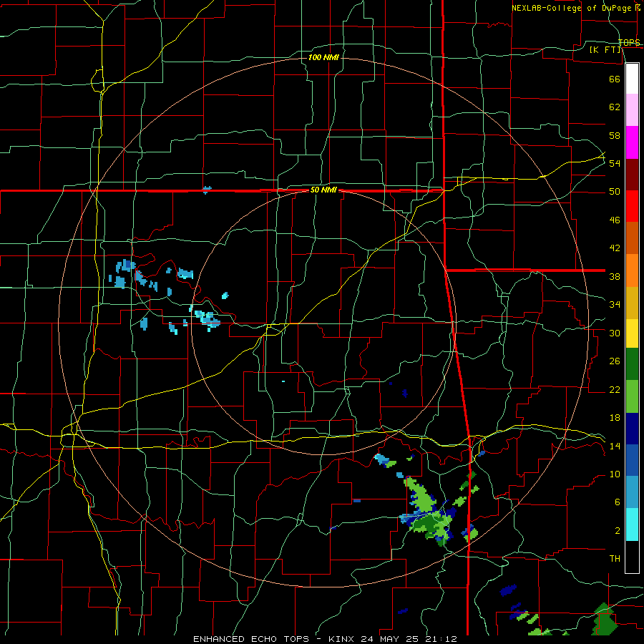Pick the light green legend swatch
Viewport: 644px width, 644px height.
(x=632, y=396)
